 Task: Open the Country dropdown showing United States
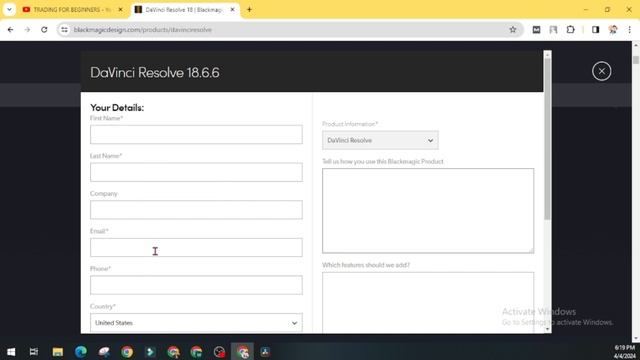tap(196, 322)
